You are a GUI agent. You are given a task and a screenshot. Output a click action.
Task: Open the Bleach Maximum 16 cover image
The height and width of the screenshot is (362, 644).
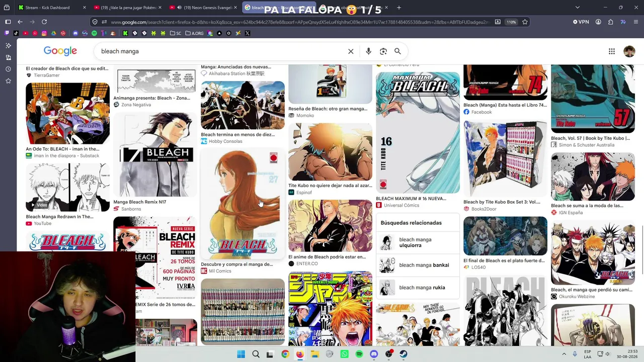[418, 133]
